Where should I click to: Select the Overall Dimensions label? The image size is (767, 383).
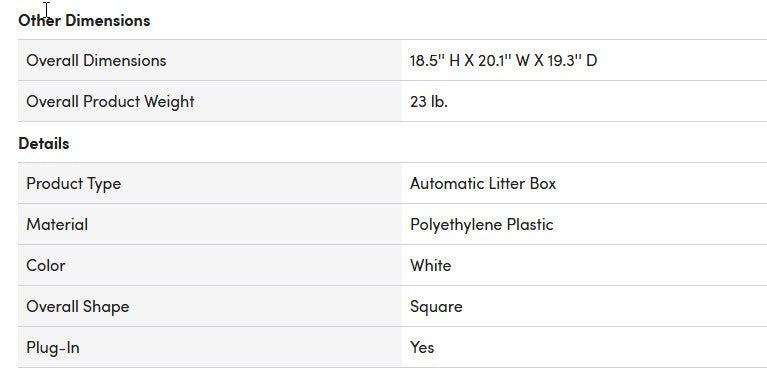96,60
